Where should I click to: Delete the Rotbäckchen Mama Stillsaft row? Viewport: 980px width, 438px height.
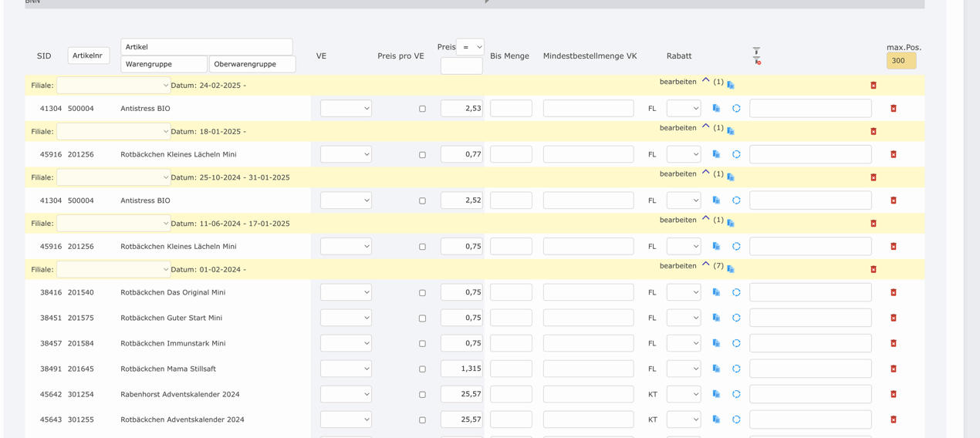pos(894,369)
